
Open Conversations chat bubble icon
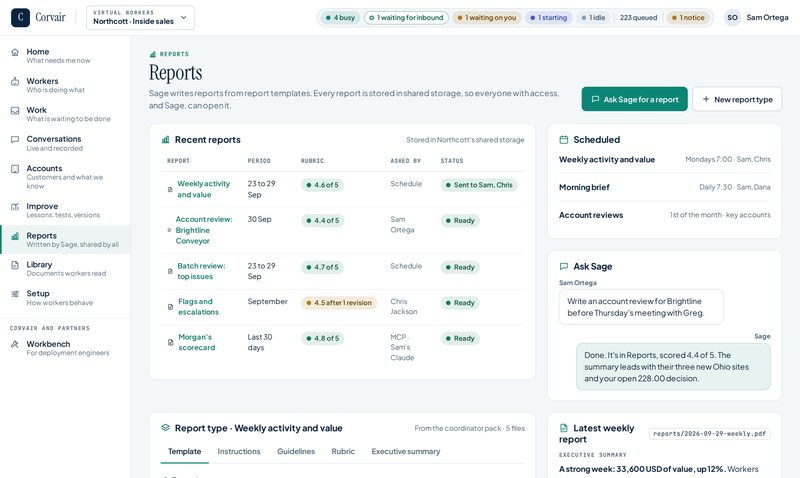[15, 139]
